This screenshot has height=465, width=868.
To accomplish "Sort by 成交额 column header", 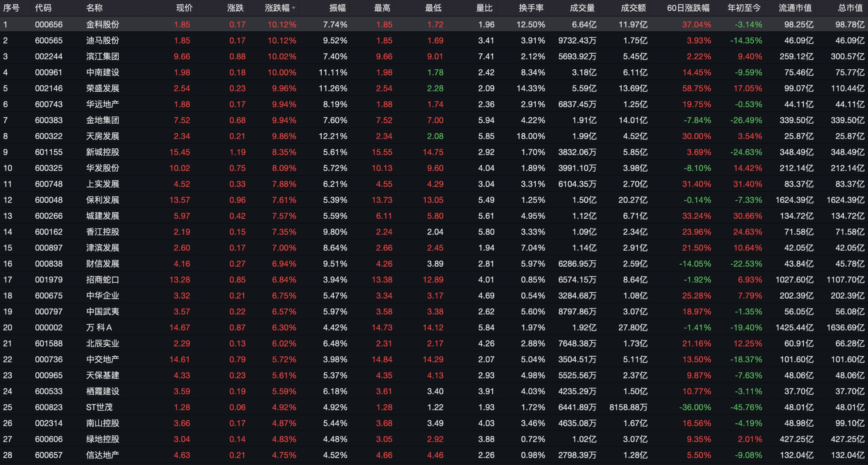I will (x=633, y=8).
